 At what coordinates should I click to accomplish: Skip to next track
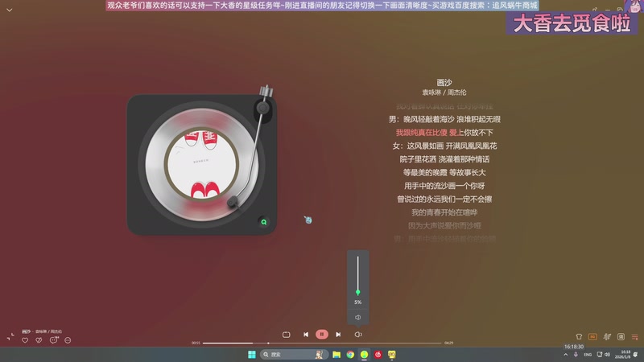pos(338,335)
